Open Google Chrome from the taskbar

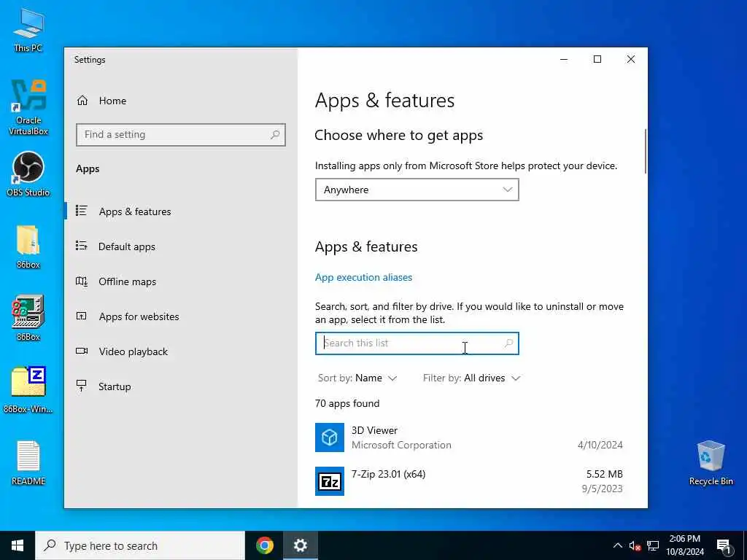264,545
